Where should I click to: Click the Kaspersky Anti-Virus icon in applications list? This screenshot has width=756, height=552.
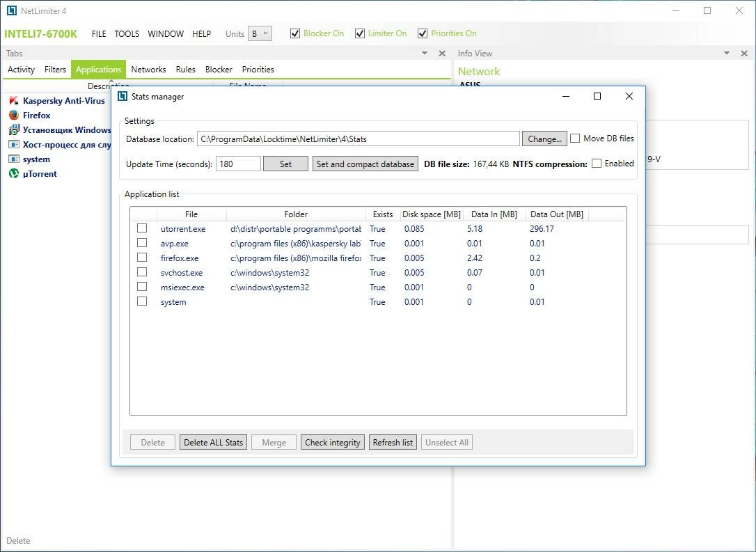[x=13, y=101]
